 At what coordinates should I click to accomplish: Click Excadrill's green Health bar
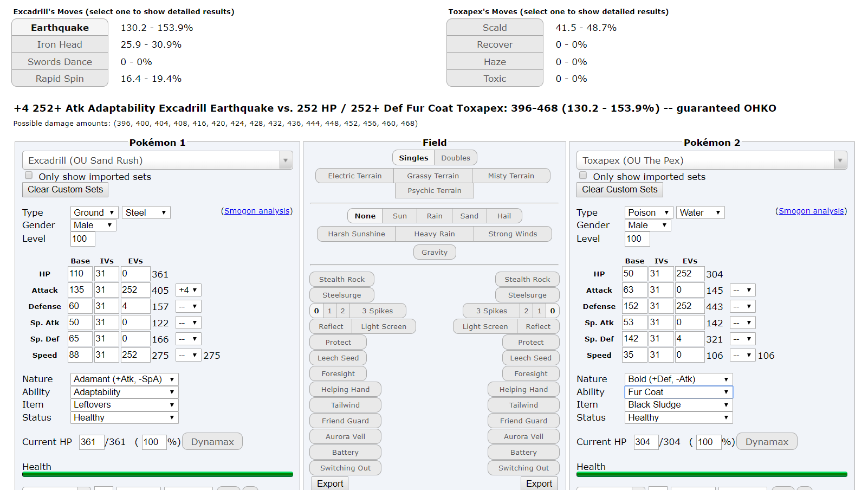tap(158, 474)
